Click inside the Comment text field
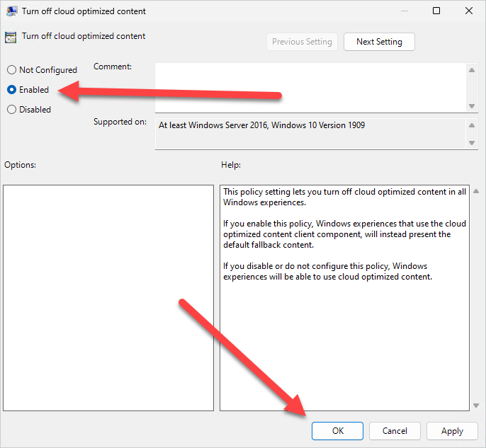The width and height of the screenshot is (486, 448). click(x=310, y=87)
